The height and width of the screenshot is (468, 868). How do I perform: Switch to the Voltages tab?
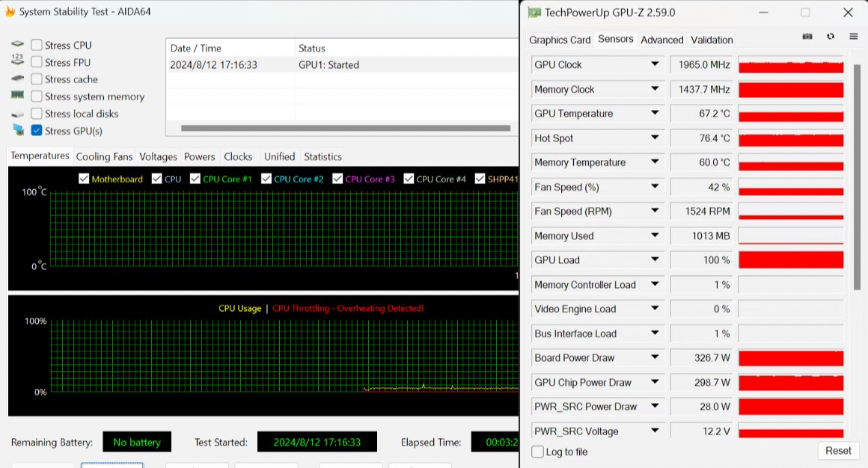tap(158, 156)
